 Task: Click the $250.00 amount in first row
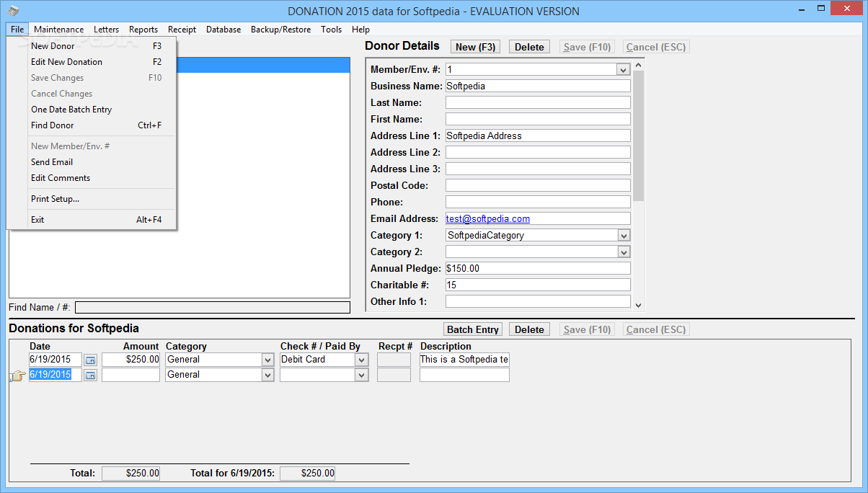coord(130,359)
